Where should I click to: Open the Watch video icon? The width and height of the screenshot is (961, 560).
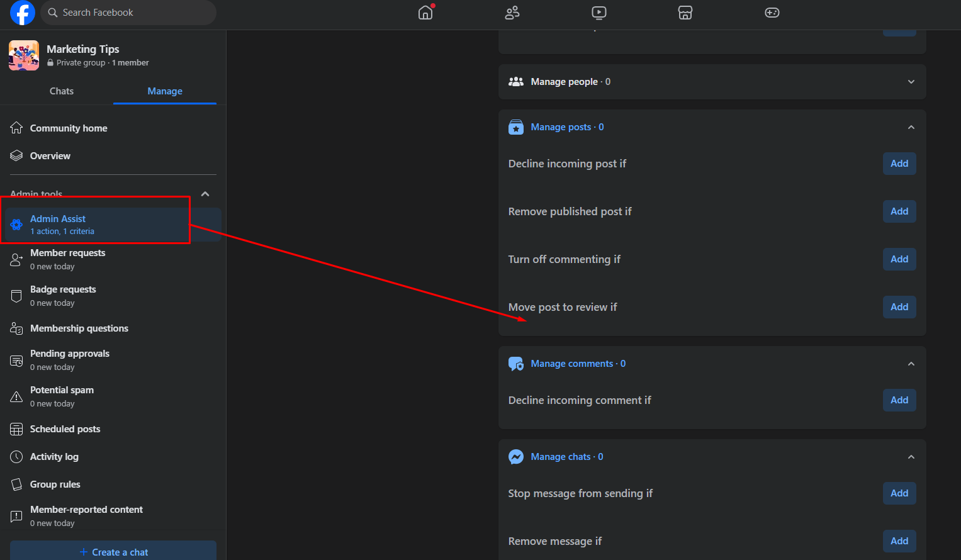point(599,13)
